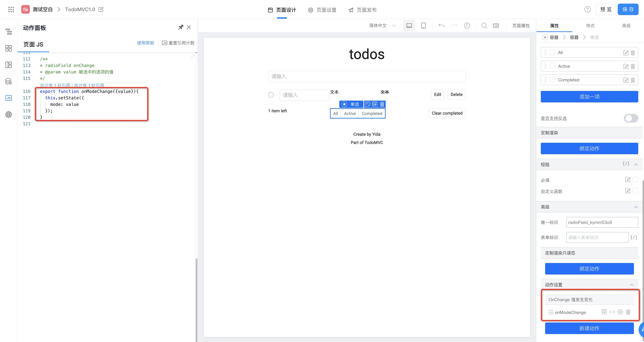Toggle the 是否支持反选 switch
The image size is (644, 342).
coord(631,118)
